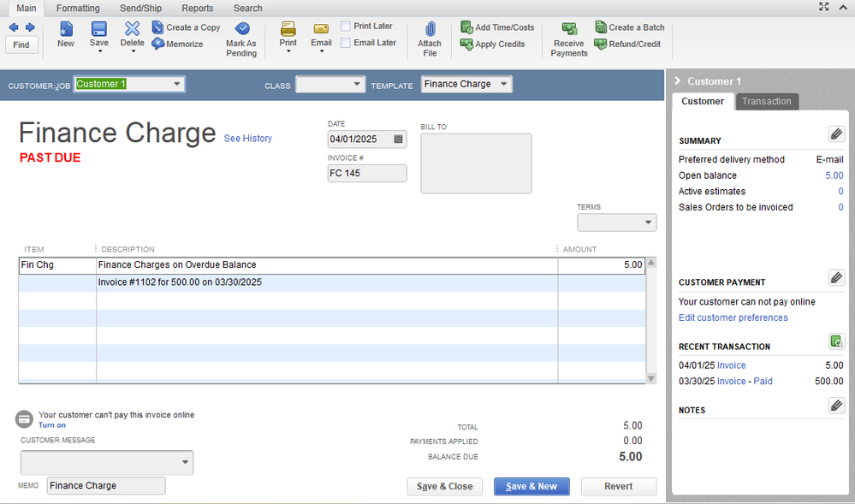Switch to the Send/Ship ribbon tab
The height and width of the screenshot is (504, 855).
click(x=140, y=9)
